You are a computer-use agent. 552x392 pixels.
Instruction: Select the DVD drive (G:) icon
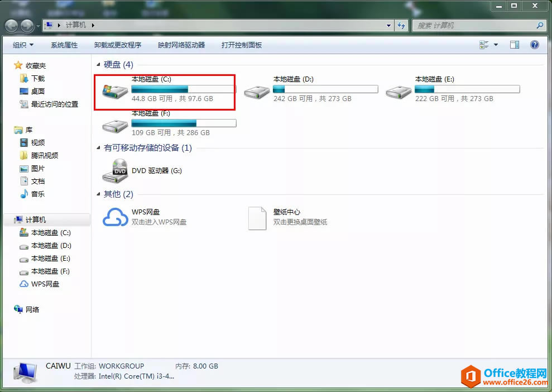(115, 171)
